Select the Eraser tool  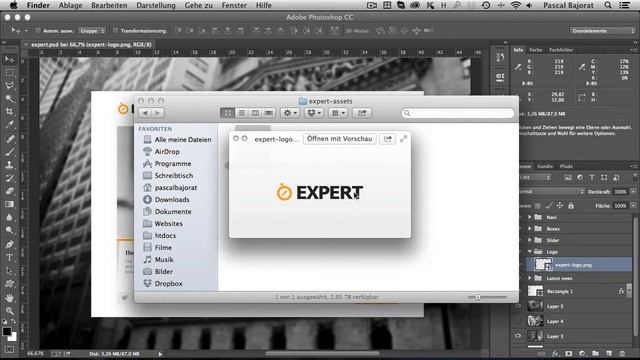coord(9,191)
